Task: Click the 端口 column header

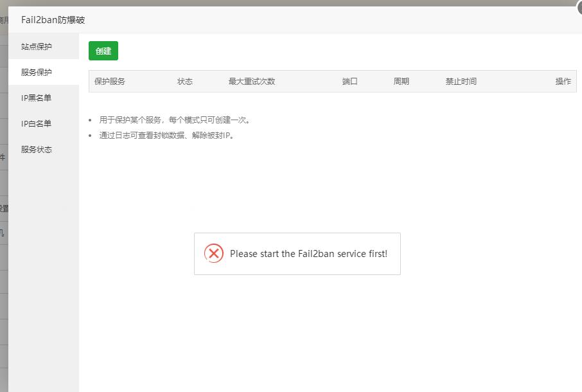Action: point(349,82)
